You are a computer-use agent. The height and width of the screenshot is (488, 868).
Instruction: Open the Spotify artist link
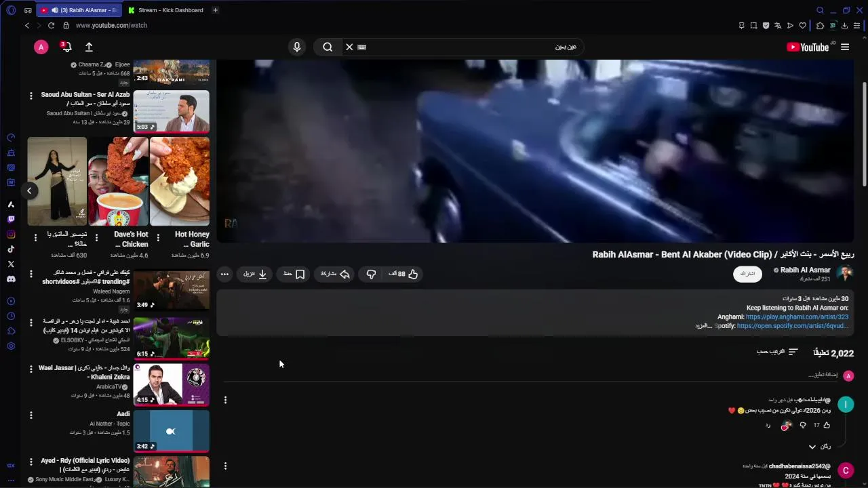793,326
